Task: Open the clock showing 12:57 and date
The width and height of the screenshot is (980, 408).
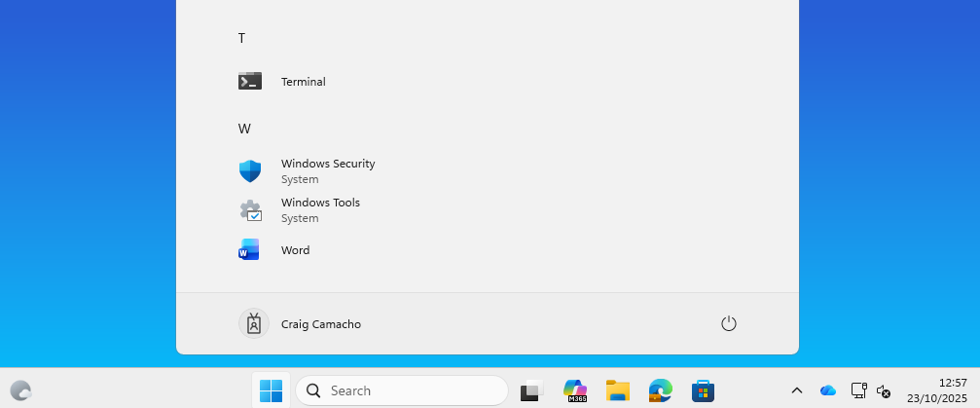Action: click(936, 390)
